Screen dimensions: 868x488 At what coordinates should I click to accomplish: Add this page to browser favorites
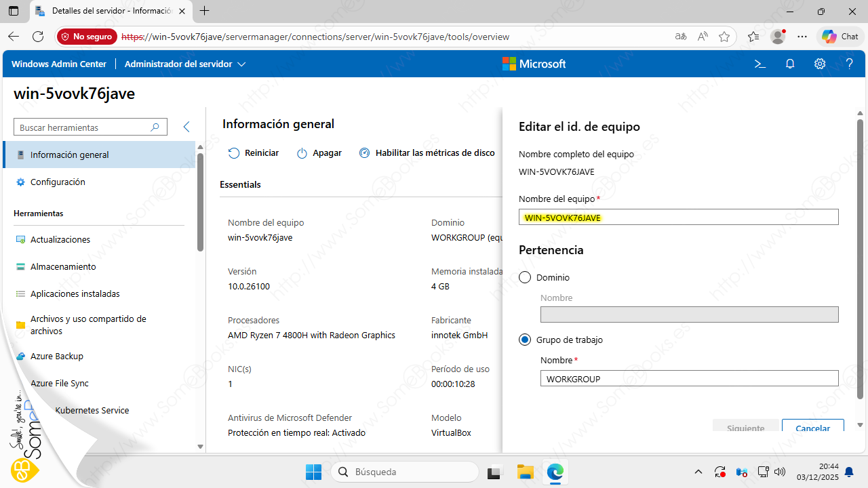tap(724, 37)
